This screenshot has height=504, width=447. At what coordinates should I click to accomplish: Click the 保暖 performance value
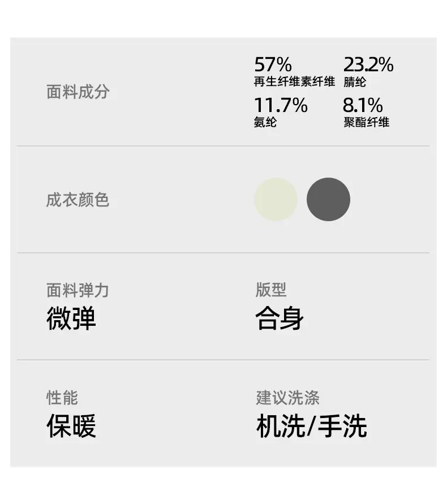pos(71,426)
